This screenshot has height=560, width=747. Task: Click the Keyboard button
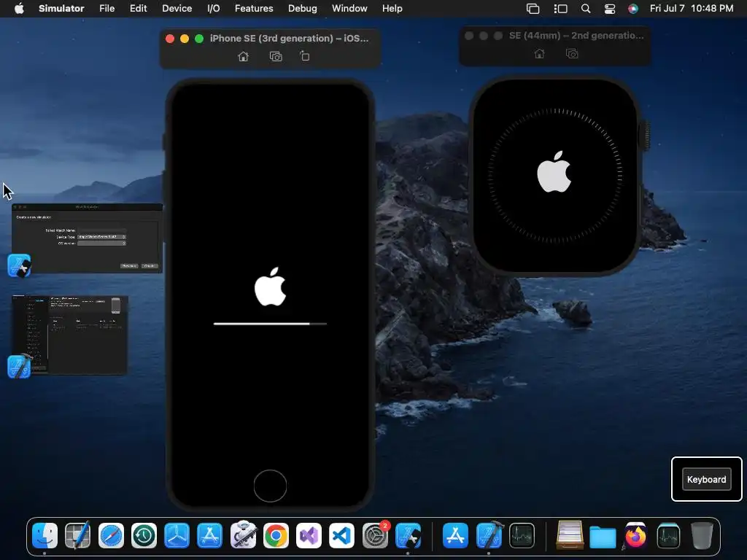pyautogui.click(x=706, y=480)
